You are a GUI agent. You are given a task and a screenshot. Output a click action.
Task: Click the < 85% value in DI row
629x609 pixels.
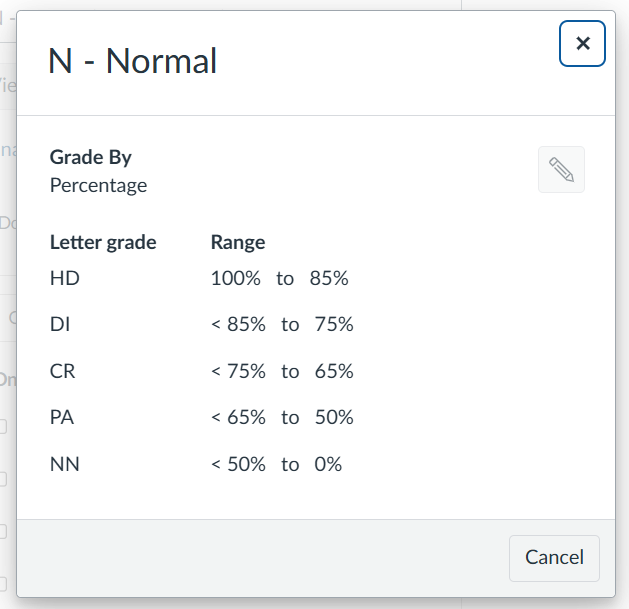click(238, 324)
